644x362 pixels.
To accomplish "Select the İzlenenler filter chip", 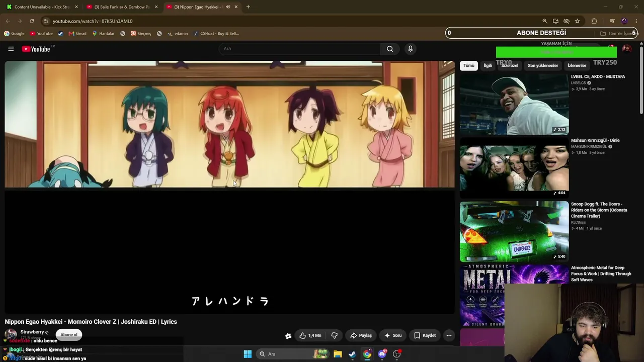I will tap(577, 65).
